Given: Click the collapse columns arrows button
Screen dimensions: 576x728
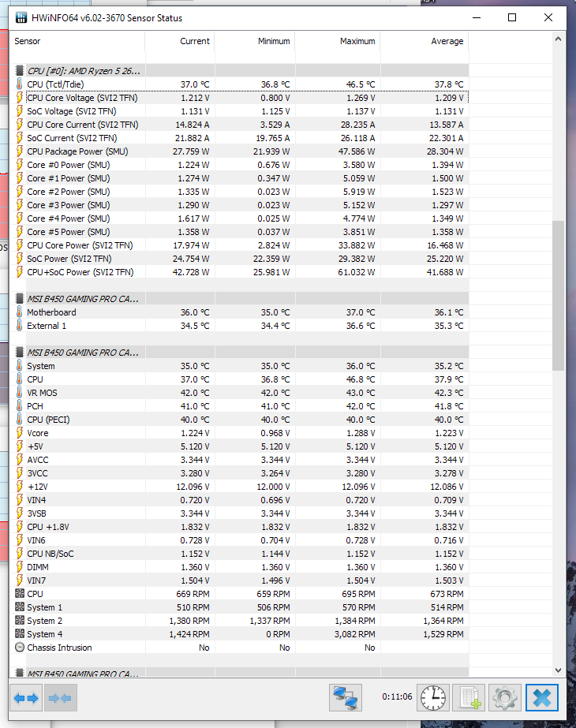Looking at the screenshot, I should pyautogui.click(x=61, y=698).
